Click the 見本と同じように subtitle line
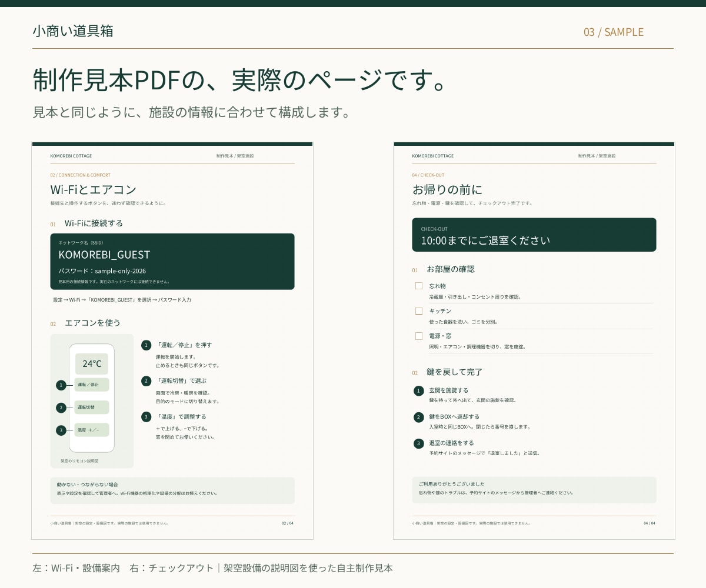Screen dimensions: 706x588 (191, 112)
